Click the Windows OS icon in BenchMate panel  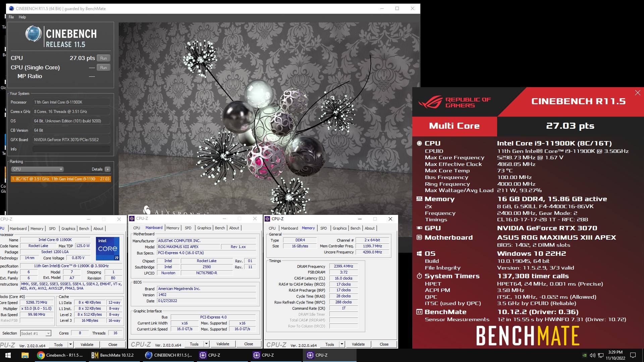coord(419,254)
